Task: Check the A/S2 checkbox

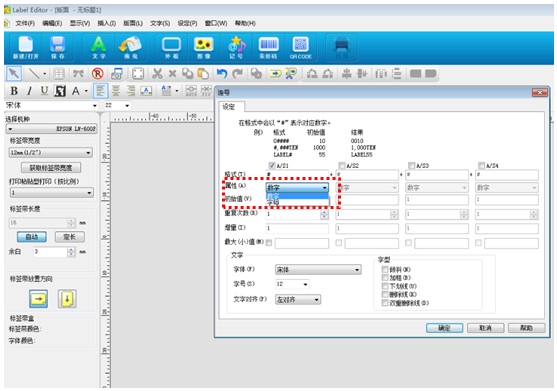Action: pos(342,165)
